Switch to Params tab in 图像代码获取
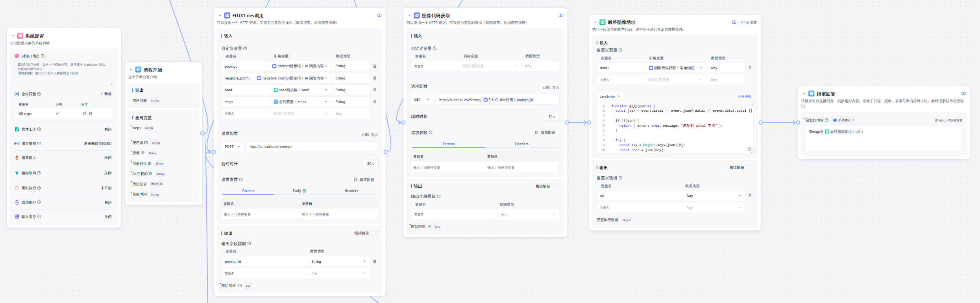The width and height of the screenshot is (980, 303). tap(448, 144)
